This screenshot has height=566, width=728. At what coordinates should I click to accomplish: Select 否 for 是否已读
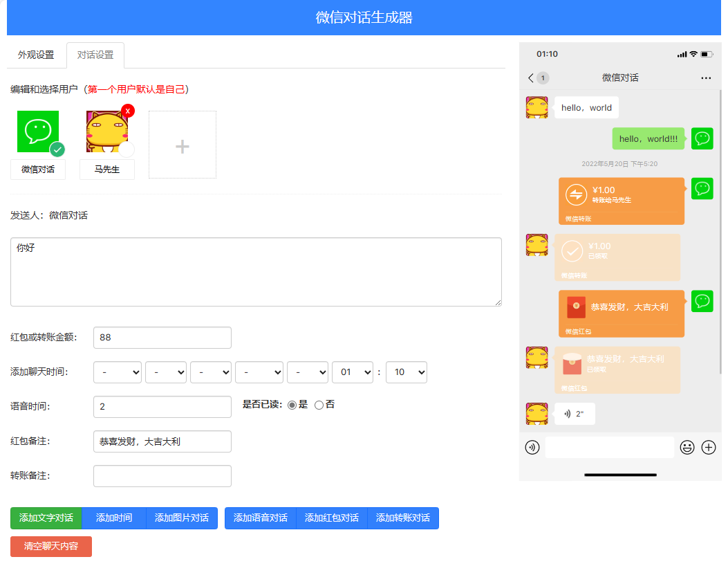click(x=319, y=405)
